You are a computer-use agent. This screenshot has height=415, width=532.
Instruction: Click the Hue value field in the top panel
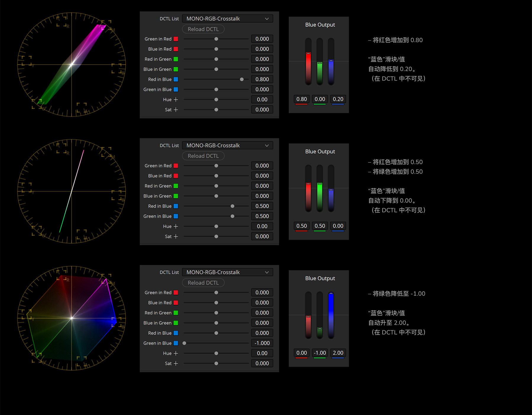coord(262,100)
